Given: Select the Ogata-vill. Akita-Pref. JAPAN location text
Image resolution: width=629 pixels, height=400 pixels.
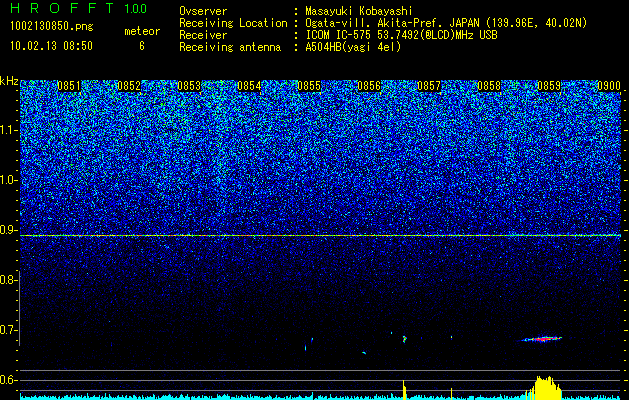Looking at the screenshot, I should [x=446, y=23].
